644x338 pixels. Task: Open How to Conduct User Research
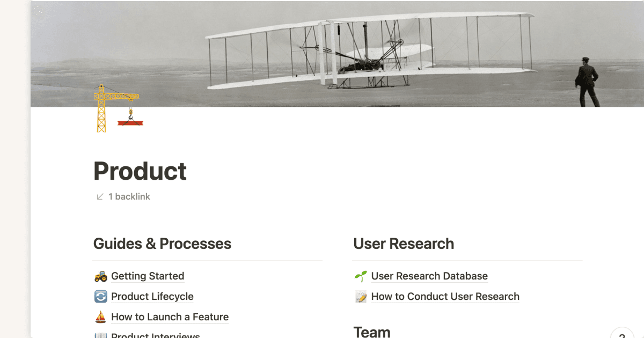(445, 296)
